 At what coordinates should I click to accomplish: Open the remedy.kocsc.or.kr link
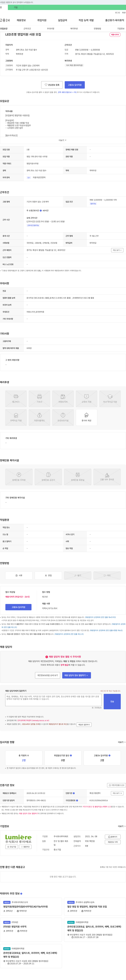point(33,721)
